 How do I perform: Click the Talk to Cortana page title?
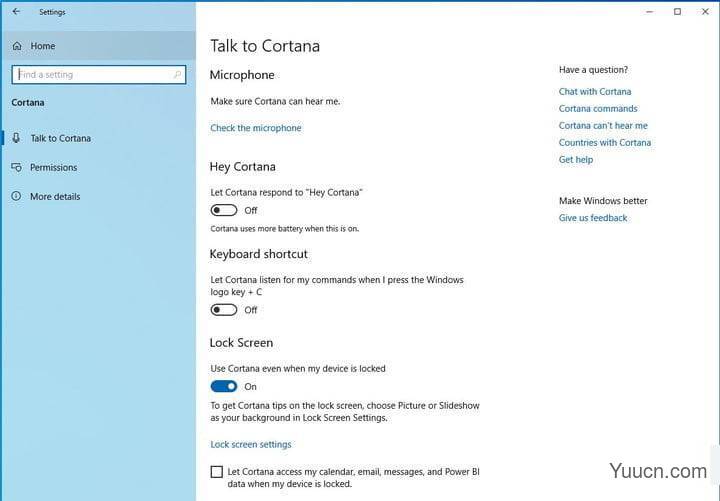[x=265, y=46]
